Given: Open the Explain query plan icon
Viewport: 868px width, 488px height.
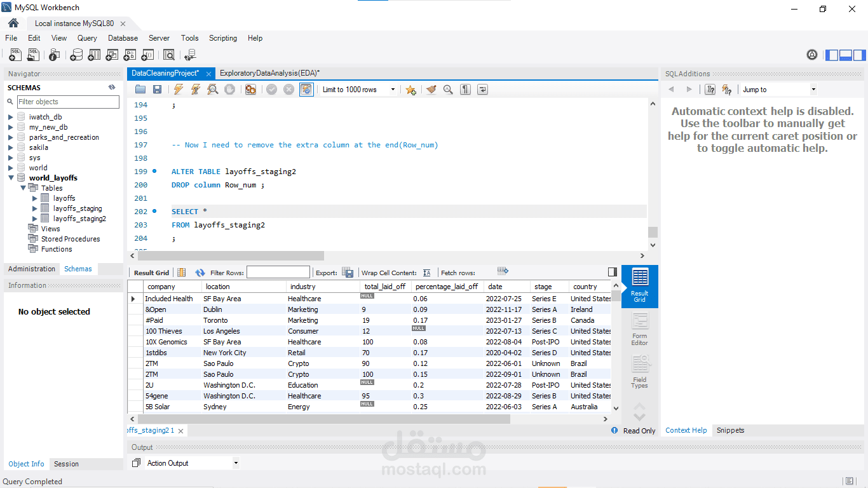Looking at the screenshot, I should (x=212, y=89).
